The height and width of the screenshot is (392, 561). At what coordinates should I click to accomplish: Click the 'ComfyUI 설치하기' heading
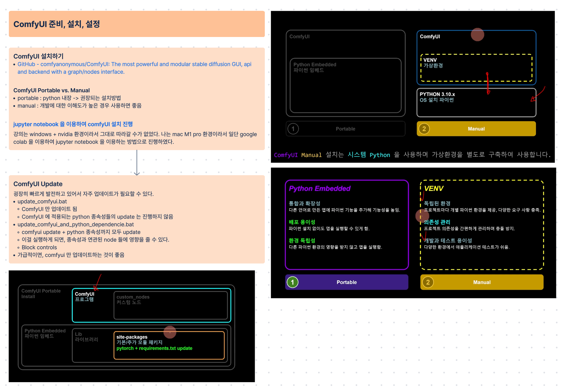click(x=38, y=56)
